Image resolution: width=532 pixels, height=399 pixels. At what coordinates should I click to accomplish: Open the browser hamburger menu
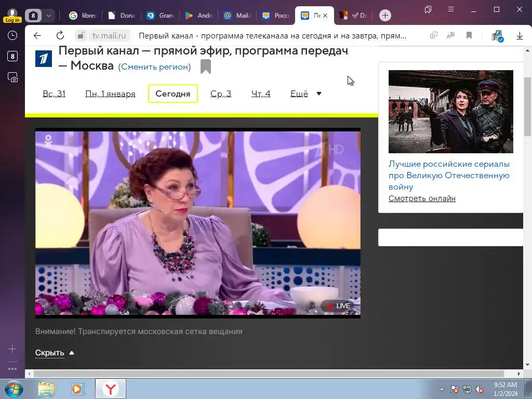451,9
